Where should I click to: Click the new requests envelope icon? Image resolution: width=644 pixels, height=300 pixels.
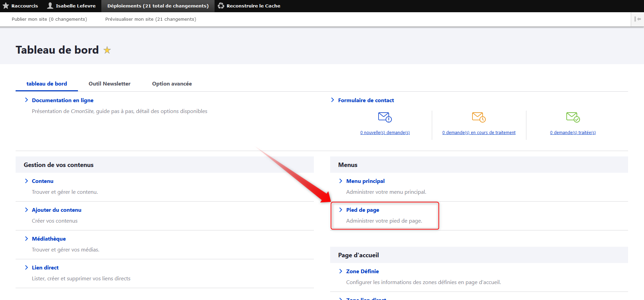(385, 117)
